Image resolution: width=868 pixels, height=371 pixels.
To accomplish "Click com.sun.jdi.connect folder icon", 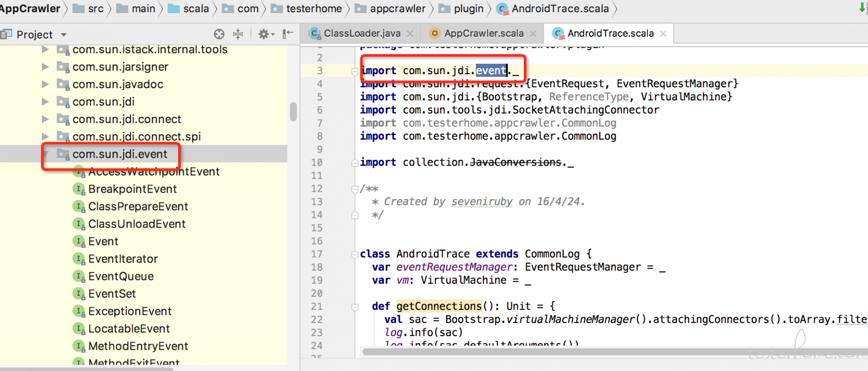I will click(63, 119).
